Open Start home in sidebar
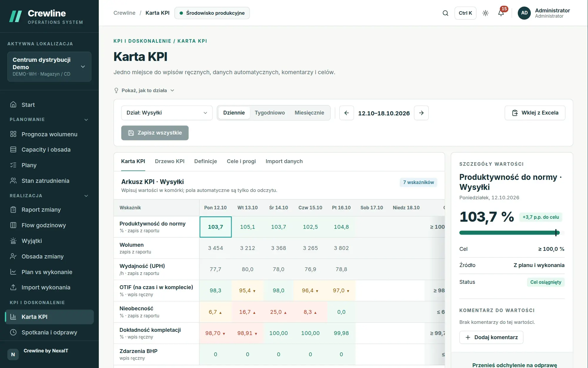Image resolution: width=588 pixels, height=368 pixels. tap(49, 105)
